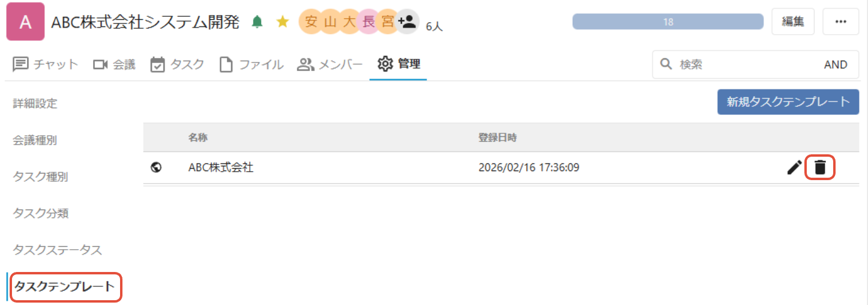This screenshot has width=868, height=305.
Task: Open the メンバー tab
Action: pos(330,64)
